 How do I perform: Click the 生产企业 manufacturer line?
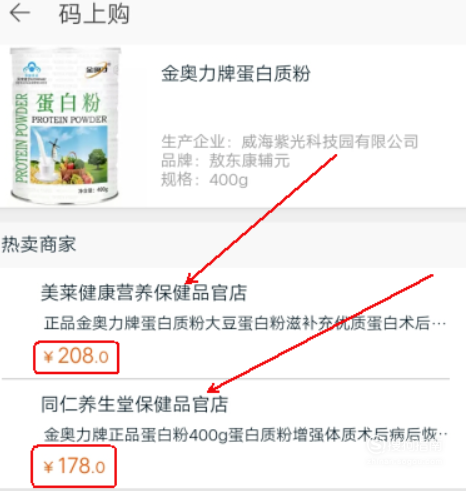coord(290,142)
